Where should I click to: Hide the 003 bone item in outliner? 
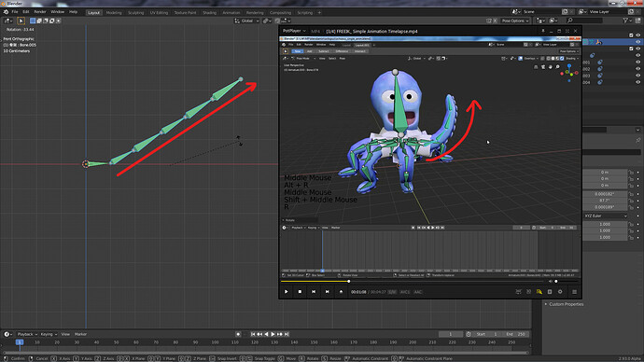click(x=637, y=76)
